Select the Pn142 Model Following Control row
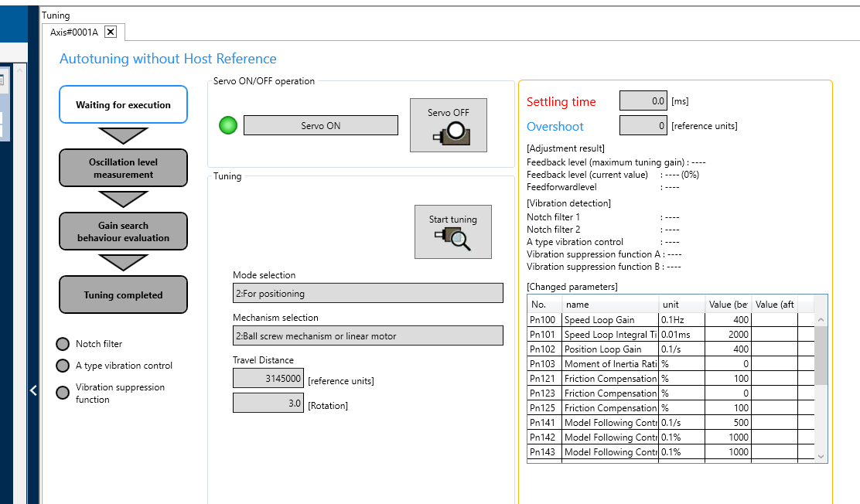The width and height of the screenshot is (860, 504). coord(671,437)
